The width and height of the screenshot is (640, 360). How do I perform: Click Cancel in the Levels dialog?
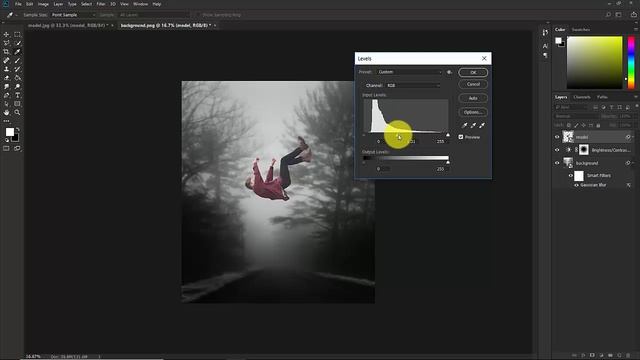(473, 84)
